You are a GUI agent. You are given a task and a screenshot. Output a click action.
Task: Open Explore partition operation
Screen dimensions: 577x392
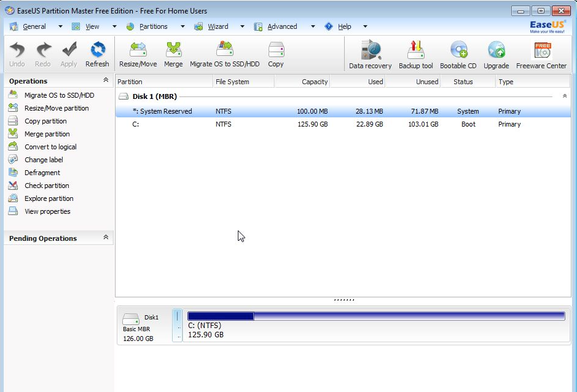(x=41, y=198)
